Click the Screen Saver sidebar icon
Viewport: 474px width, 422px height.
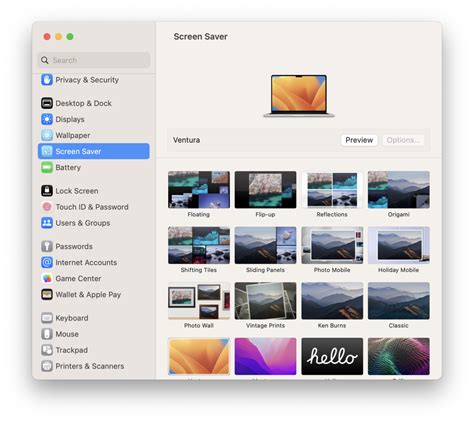(x=47, y=151)
